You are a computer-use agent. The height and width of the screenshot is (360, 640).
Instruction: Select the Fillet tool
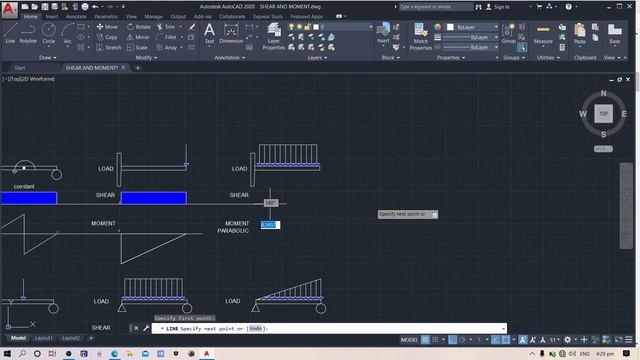click(166, 37)
